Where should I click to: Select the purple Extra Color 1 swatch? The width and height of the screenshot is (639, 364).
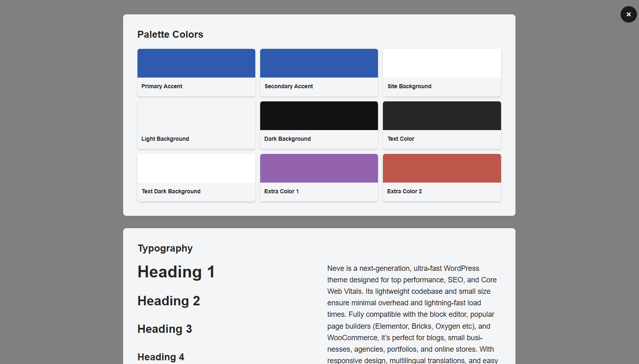coord(319,168)
